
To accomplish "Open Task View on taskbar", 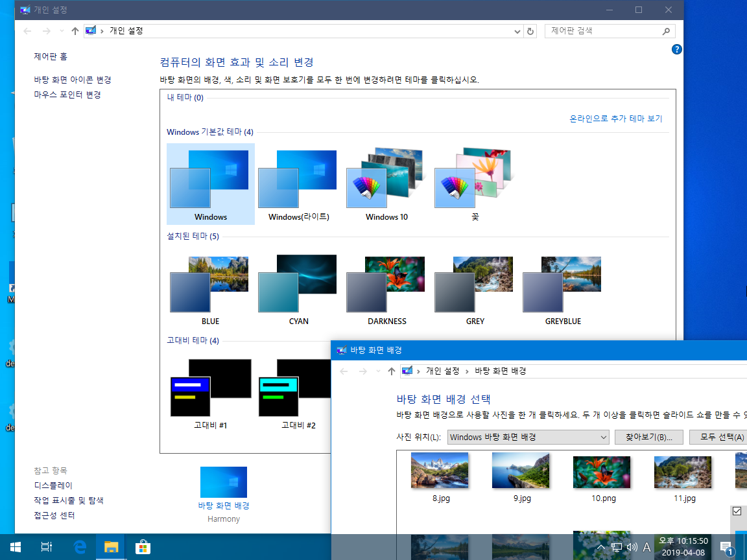I will point(46,547).
